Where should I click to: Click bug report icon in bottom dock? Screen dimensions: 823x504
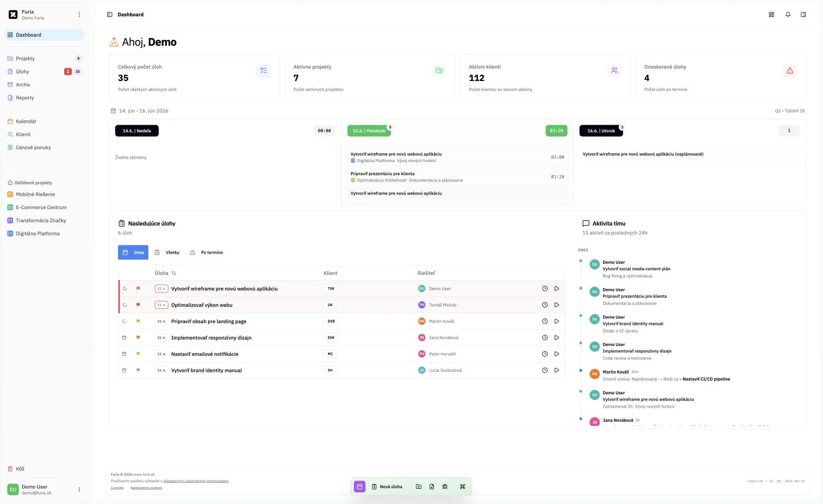coord(445,486)
